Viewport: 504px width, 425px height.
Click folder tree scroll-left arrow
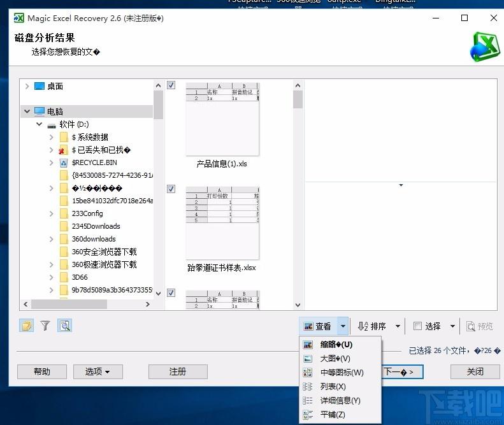pyautogui.click(x=25, y=304)
